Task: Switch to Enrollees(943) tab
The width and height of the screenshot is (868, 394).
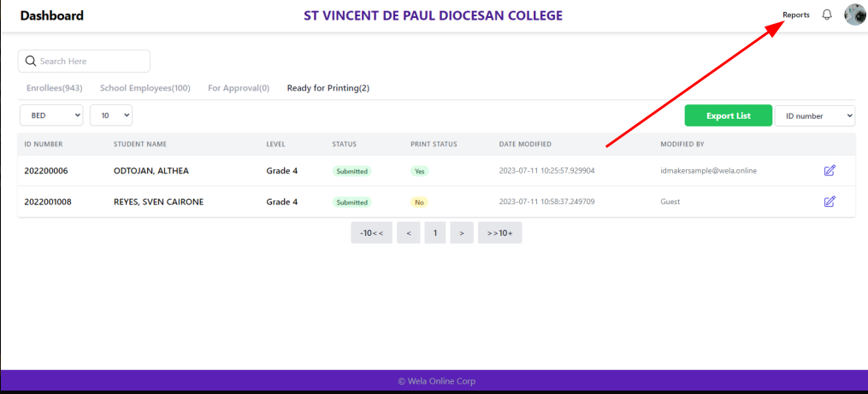Action: pos(54,88)
